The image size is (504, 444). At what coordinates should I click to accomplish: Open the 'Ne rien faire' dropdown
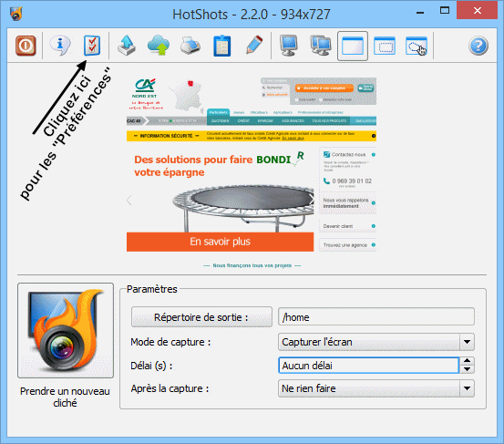pos(376,388)
